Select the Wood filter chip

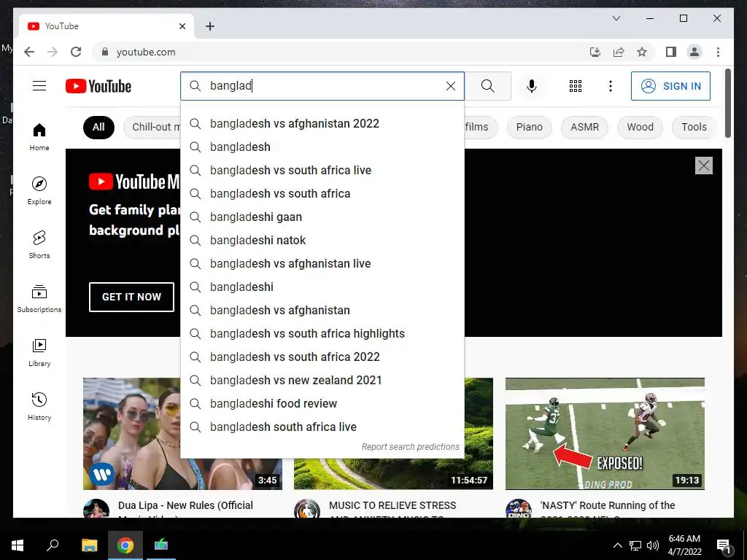point(640,127)
